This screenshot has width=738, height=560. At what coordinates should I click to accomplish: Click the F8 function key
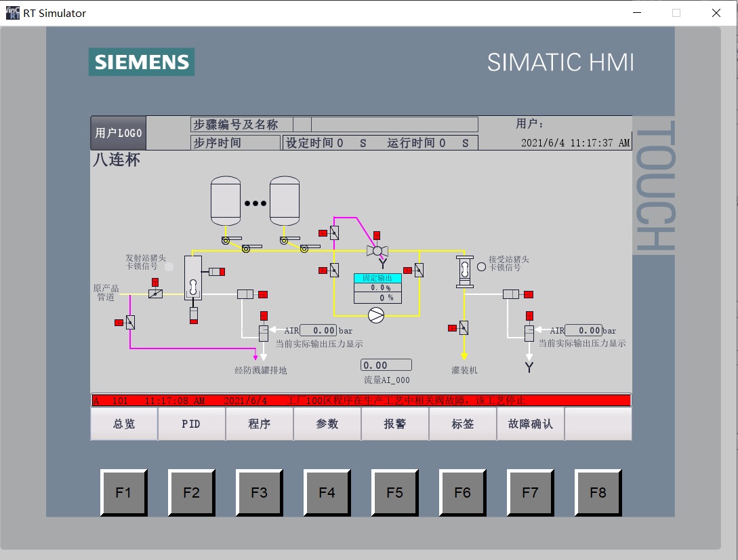click(598, 493)
